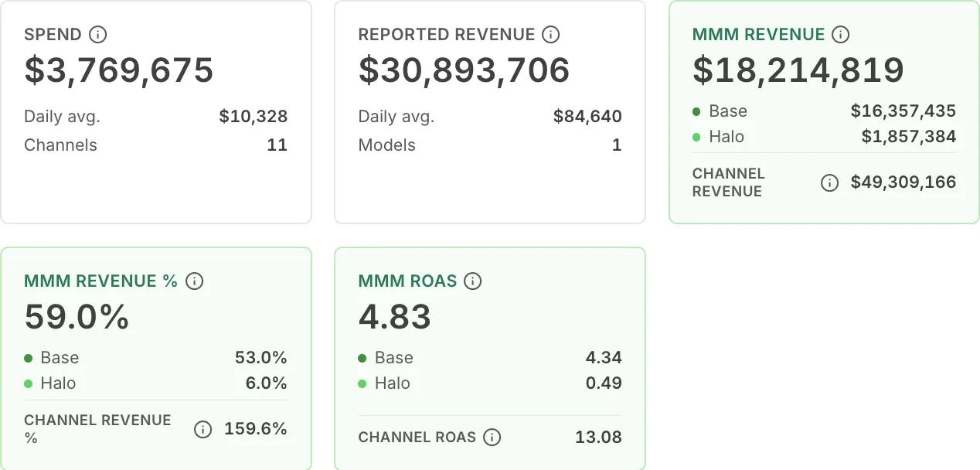Click the SPEND card heading

53,35
